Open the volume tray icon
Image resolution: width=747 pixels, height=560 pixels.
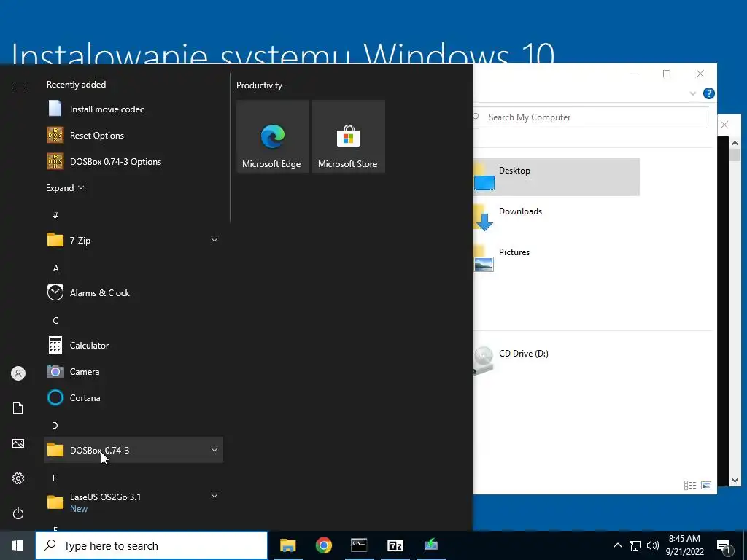click(653, 545)
